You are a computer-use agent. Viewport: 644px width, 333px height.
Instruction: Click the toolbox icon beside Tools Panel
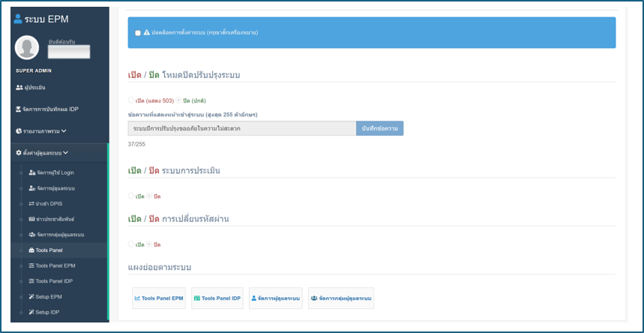pyautogui.click(x=31, y=250)
